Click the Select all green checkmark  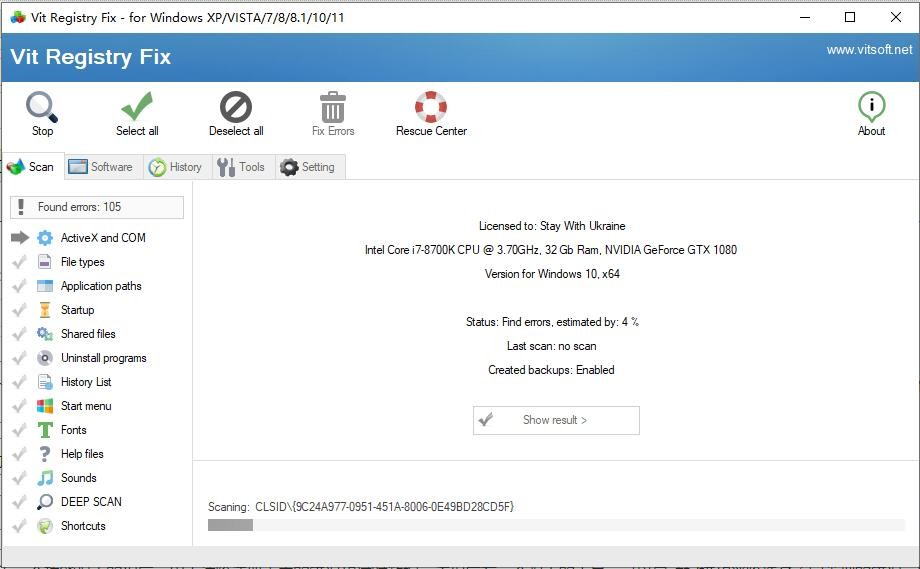pos(137,106)
